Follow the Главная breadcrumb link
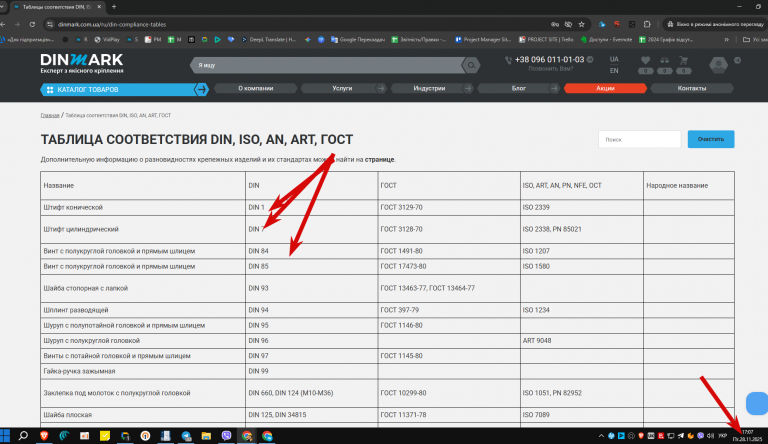Image resolution: width=768 pixels, height=444 pixels. point(50,116)
